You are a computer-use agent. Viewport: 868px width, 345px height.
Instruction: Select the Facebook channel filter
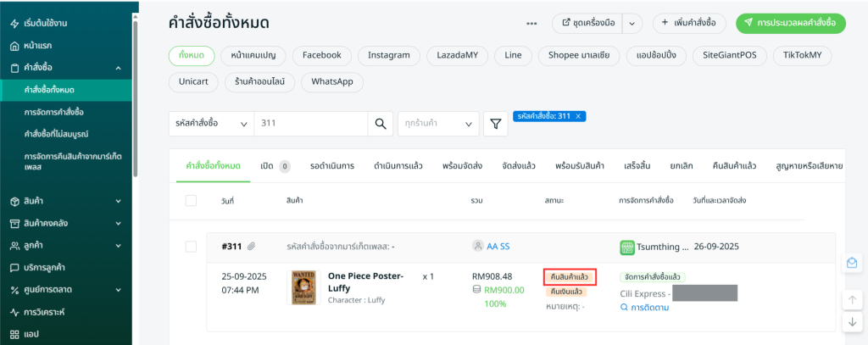point(321,55)
